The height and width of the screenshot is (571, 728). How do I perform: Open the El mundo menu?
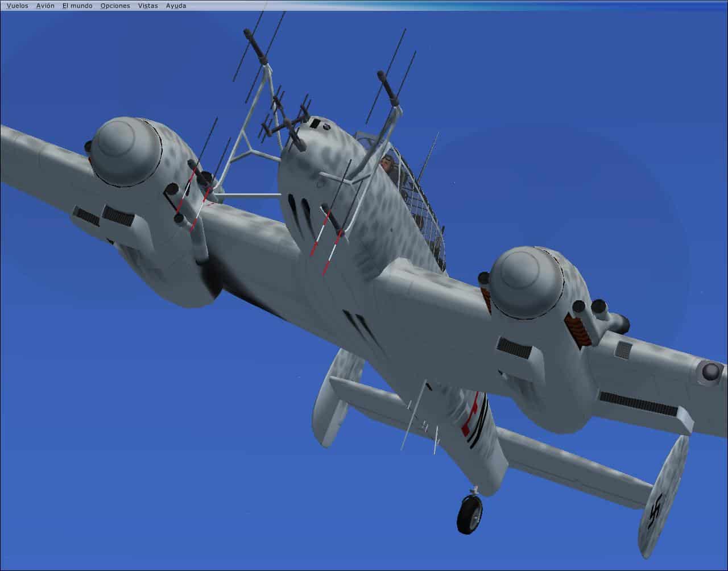coord(77,6)
